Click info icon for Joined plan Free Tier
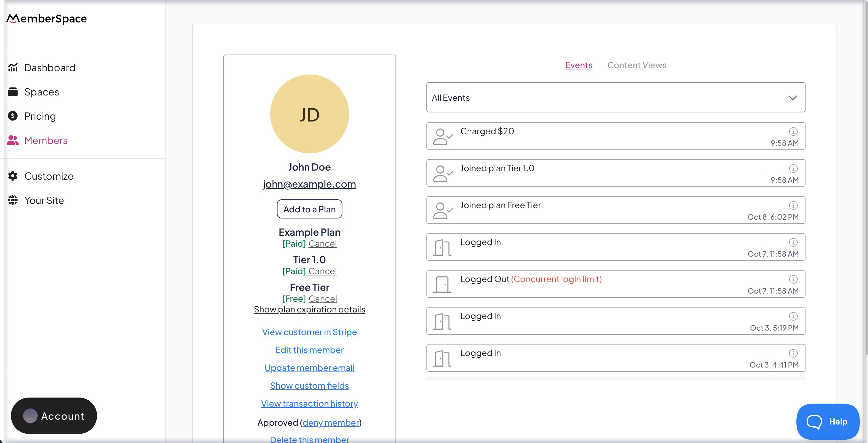The image size is (868, 443). point(793,205)
